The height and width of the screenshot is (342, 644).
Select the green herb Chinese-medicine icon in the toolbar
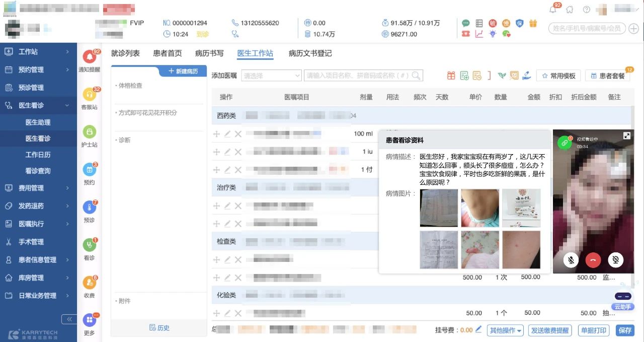pos(502,76)
